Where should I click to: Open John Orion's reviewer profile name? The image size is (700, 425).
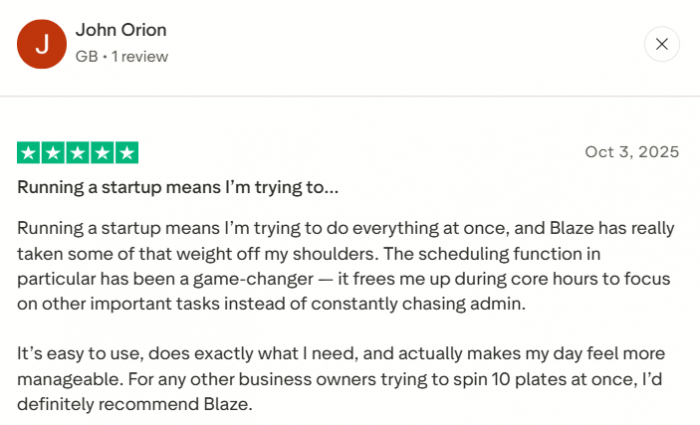click(x=120, y=31)
